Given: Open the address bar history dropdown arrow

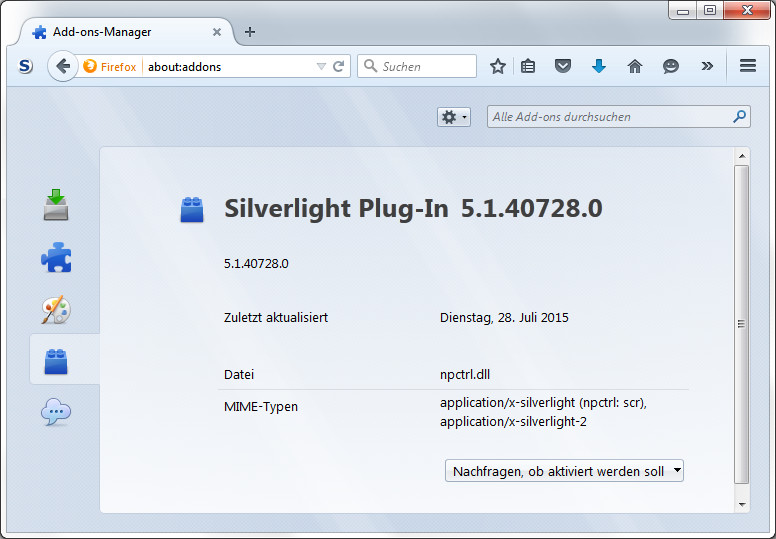Looking at the screenshot, I should tap(321, 66).
